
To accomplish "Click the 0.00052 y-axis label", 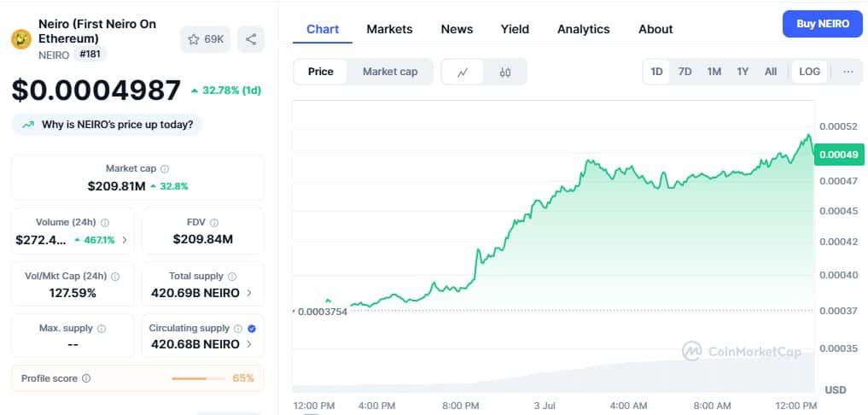I will (838, 126).
